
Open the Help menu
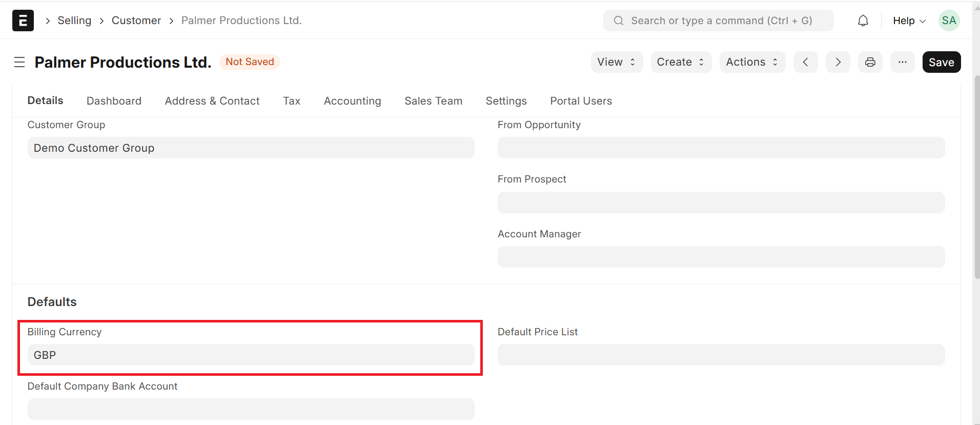[909, 21]
